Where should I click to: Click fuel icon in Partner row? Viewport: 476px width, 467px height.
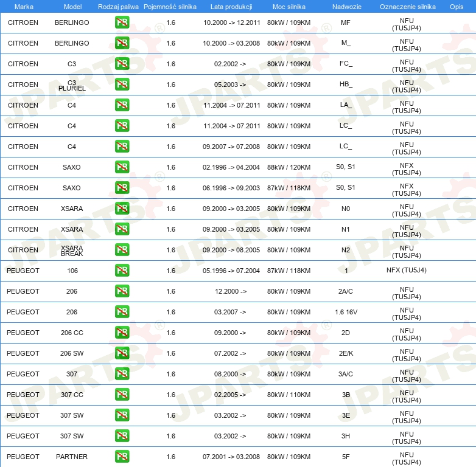coord(122,457)
